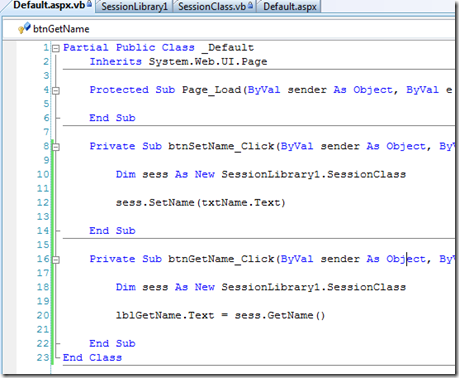Open the SessionLibrary1 tab
The width and height of the screenshot is (459, 378).
click(134, 6)
